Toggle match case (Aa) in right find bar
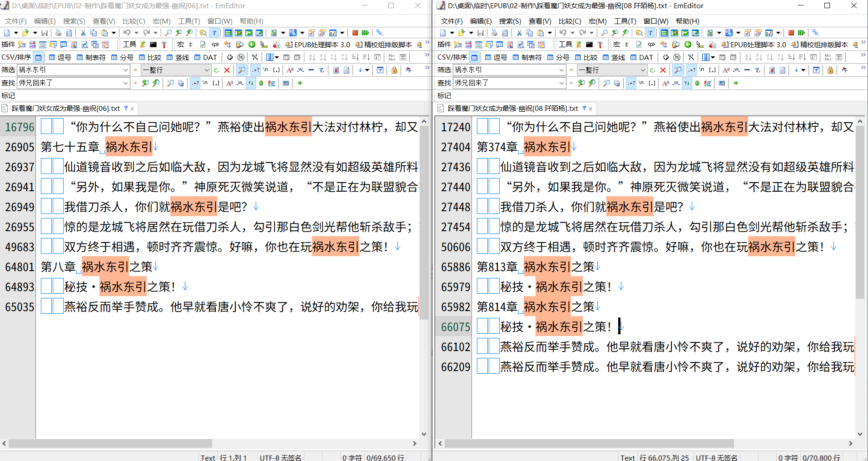The height and width of the screenshot is (461, 868). click(x=665, y=83)
